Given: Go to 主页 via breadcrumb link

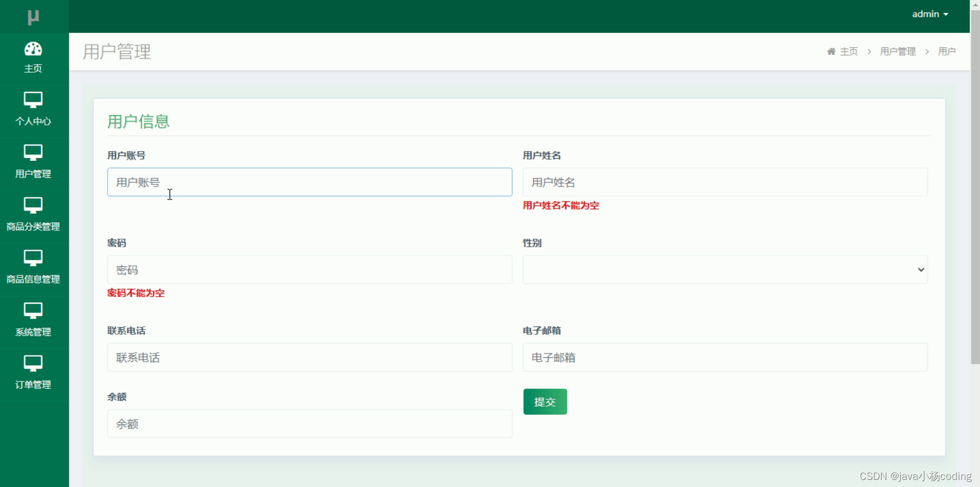Looking at the screenshot, I should [x=849, y=51].
